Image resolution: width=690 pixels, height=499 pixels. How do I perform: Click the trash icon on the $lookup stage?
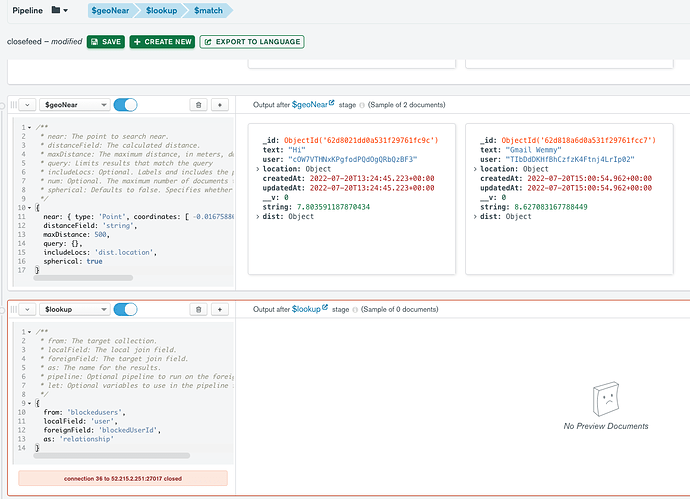[198, 310]
